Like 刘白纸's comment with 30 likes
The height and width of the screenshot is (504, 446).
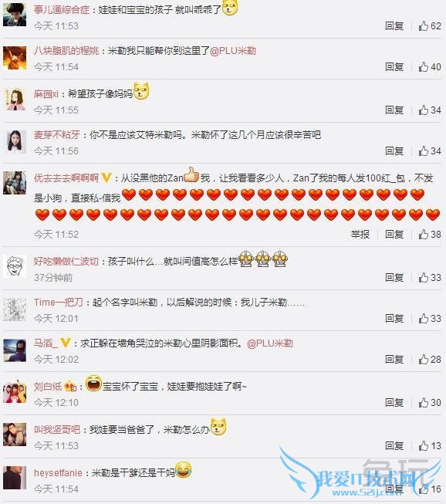coord(430,402)
